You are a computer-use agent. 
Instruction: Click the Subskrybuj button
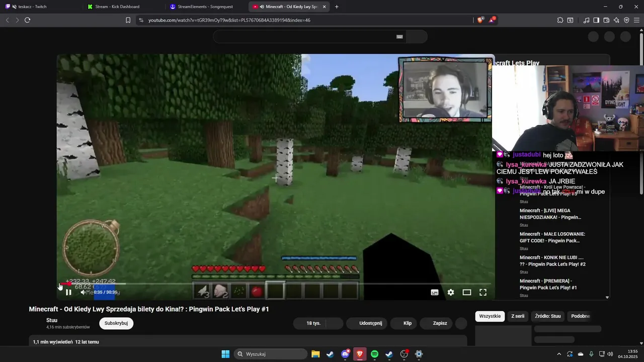pyautogui.click(x=116, y=323)
